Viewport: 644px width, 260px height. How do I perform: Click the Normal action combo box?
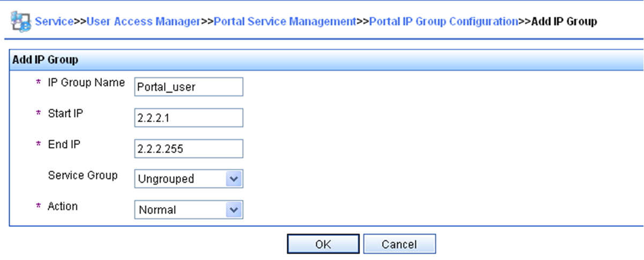189,210
